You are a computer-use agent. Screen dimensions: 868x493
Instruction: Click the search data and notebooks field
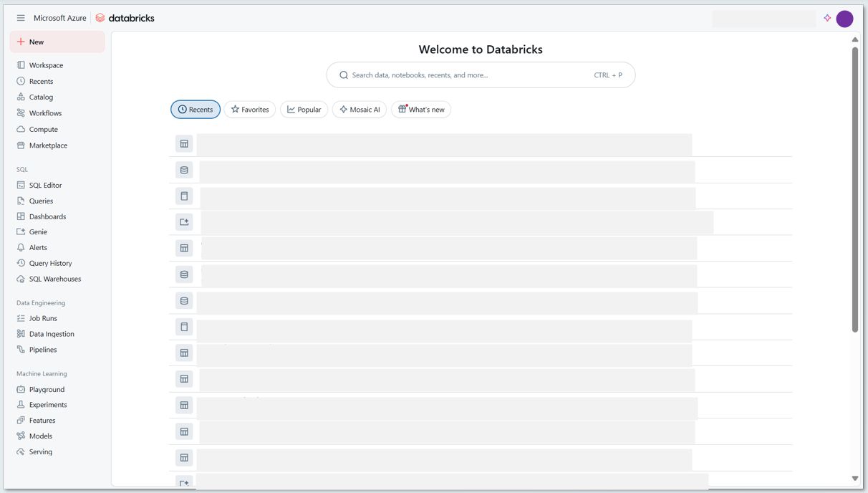click(481, 75)
